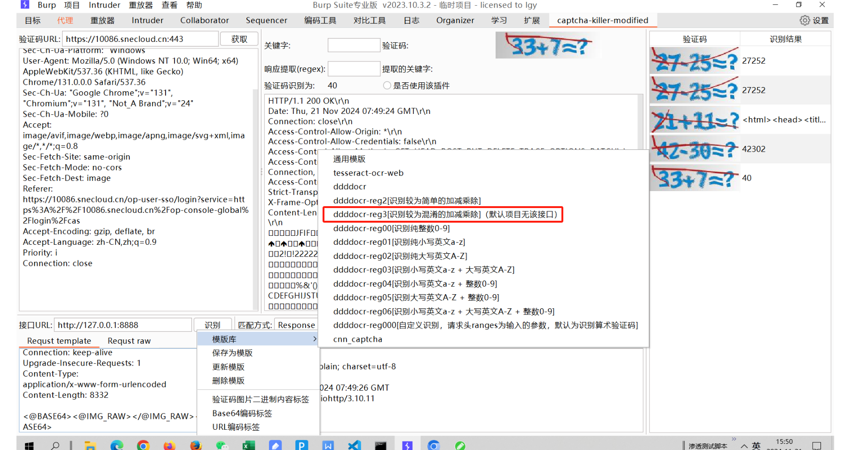The image size is (868, 450).
Task: Open taskbar search magnifier
Action: 55,445
